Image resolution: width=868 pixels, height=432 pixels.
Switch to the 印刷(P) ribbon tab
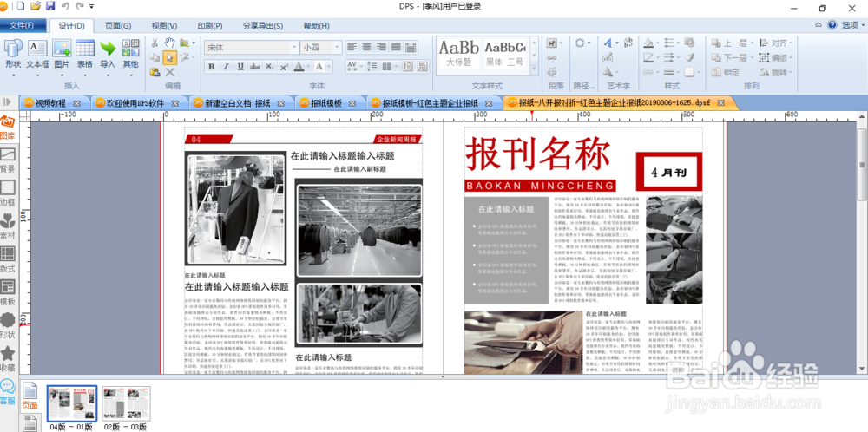[210, 25]
